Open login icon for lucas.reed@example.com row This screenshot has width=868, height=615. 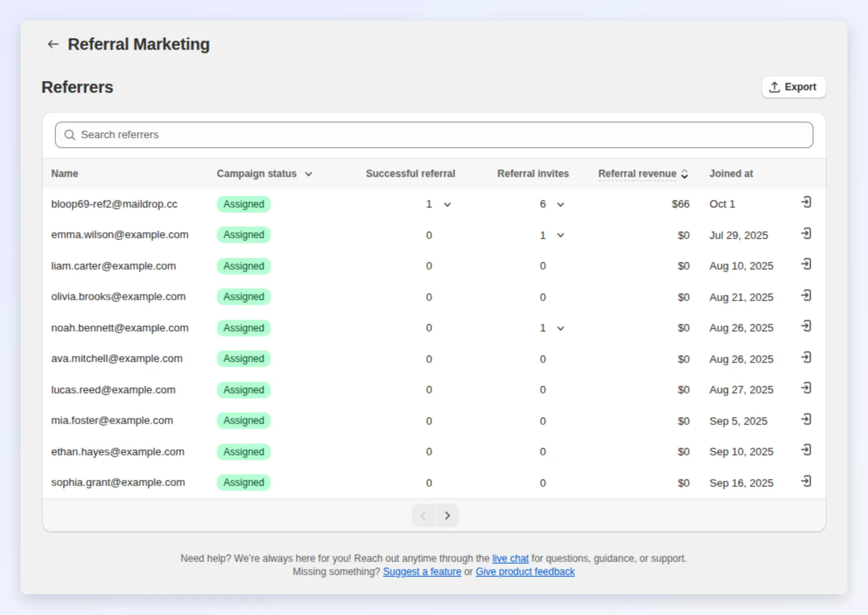point(806,388)
